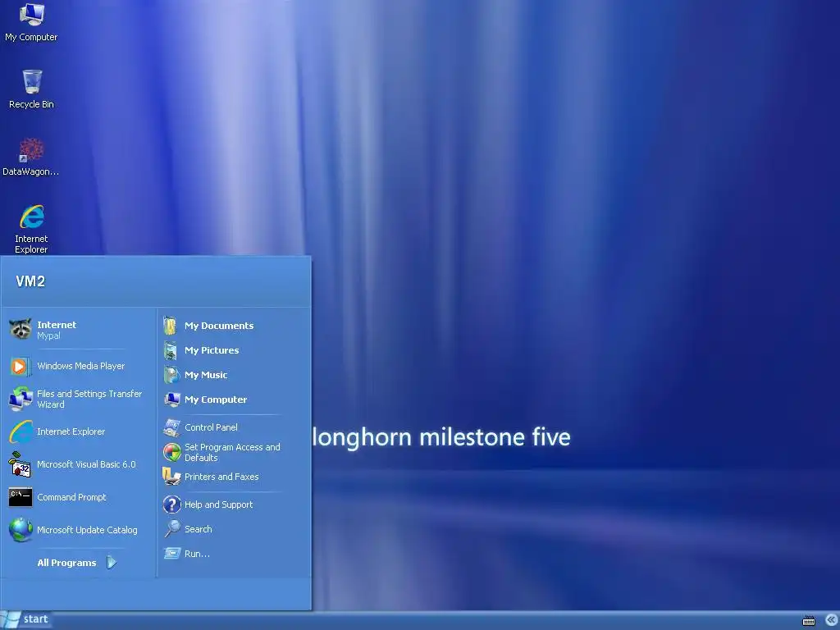Click the Mypal raccoon icon
Screen dimensions: 840x630
click(x=21, y=329)
